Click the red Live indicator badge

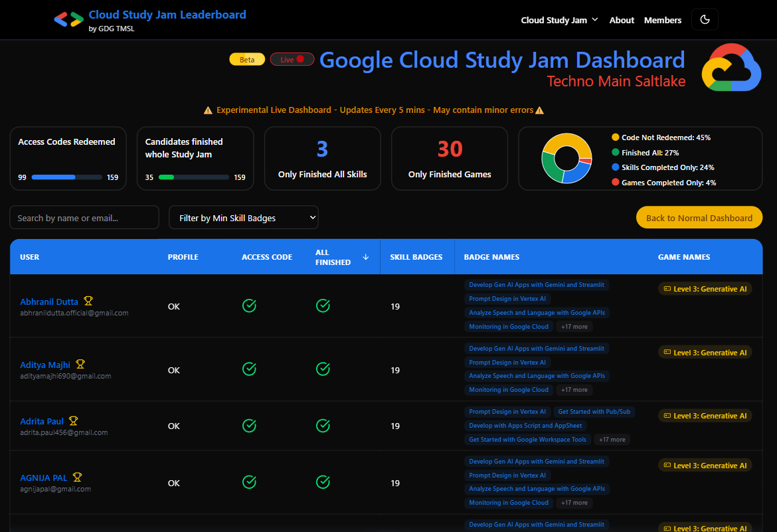click(x=292, y=60)
